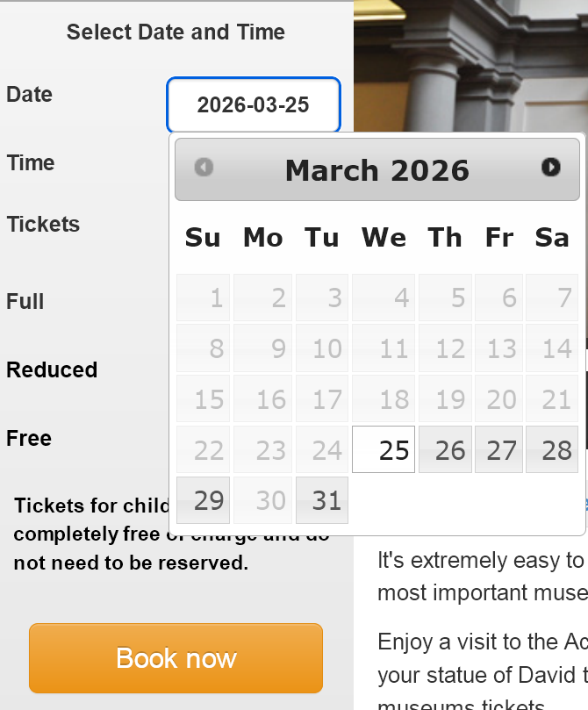Click the Tickets row label

coord(42,225)
